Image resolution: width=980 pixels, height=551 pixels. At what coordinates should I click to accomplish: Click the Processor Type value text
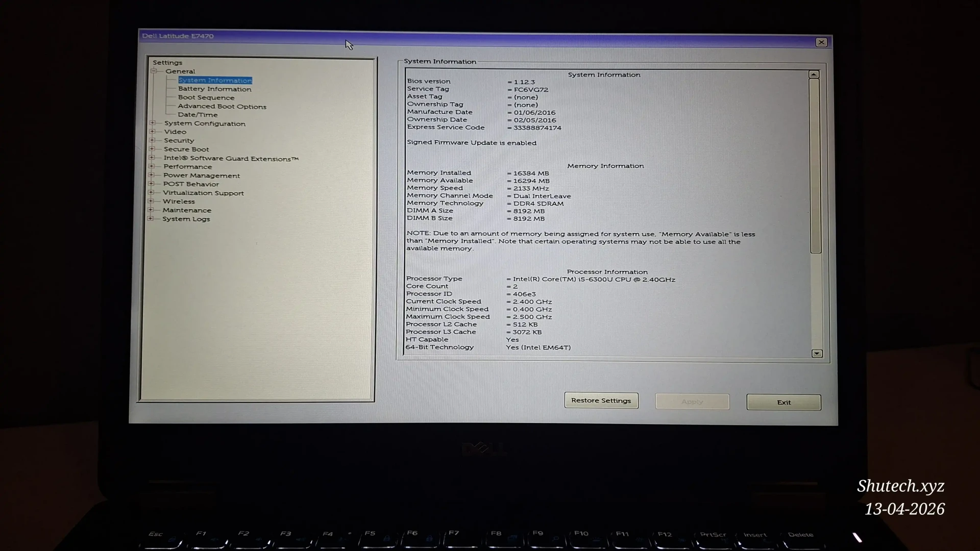click(594, 280)
